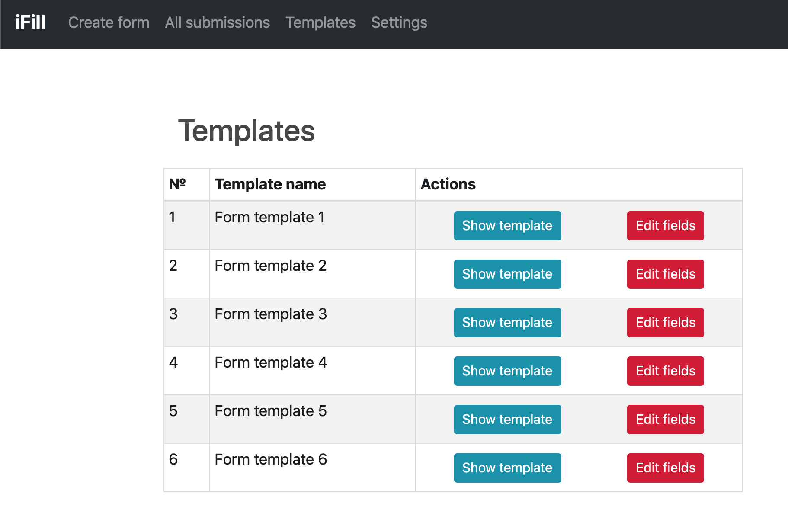Open Settings in the navbar
788x532 pixels.
click(x=399, y=22)
